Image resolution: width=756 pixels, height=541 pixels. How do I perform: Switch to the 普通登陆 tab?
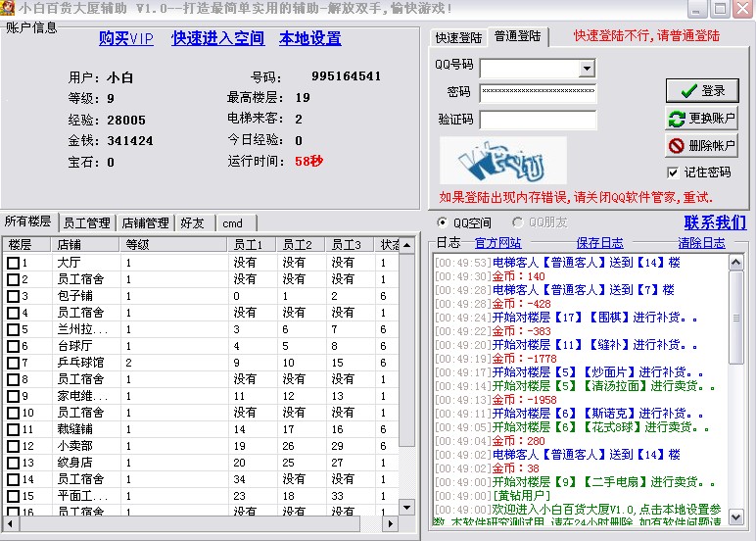click(518, 36)
